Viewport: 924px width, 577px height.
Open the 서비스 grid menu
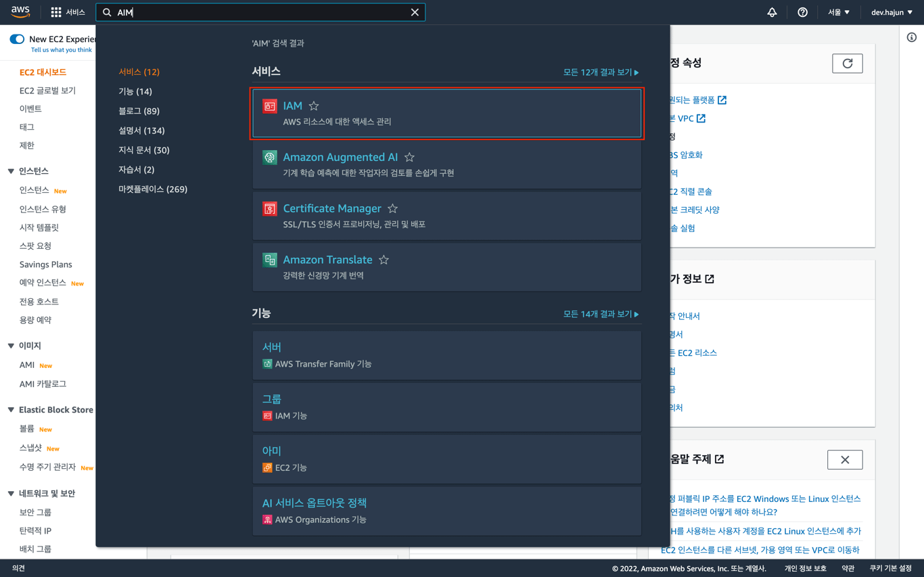tap(68, 12)
